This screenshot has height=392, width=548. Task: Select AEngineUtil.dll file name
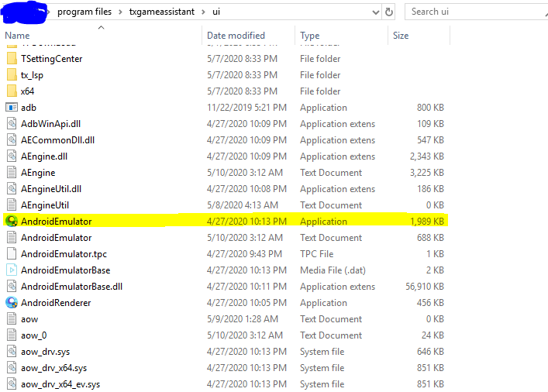tap(51, 189)
